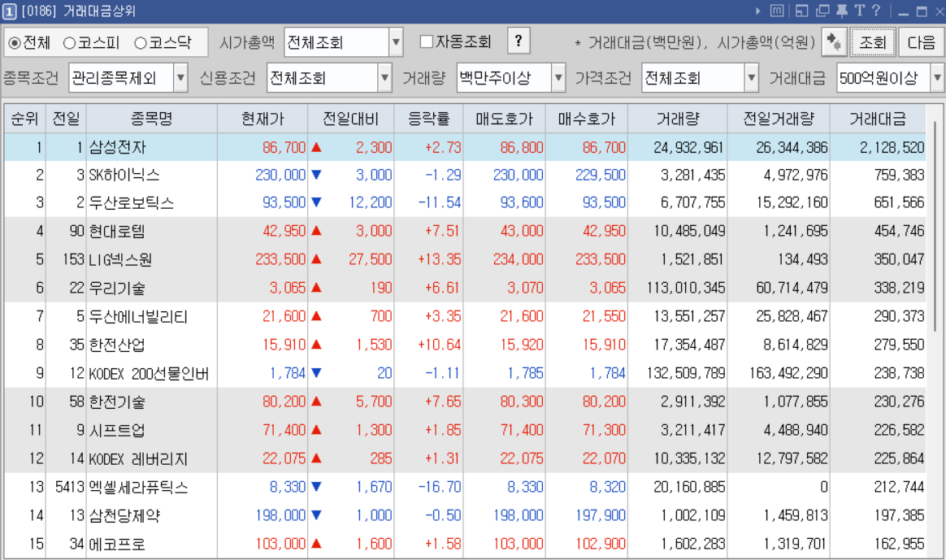Select the 삼성전자 stock name
This screenshot has width=946, height=560.
point(118,147)
